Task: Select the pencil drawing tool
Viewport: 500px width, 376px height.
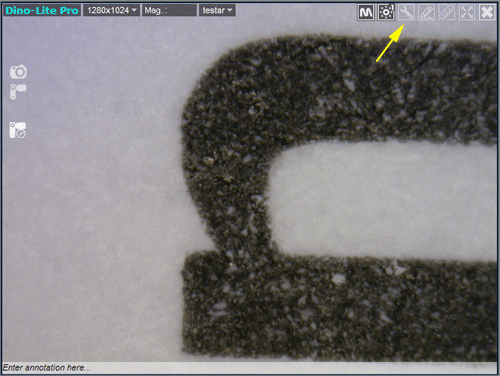Action: (426, 12)
